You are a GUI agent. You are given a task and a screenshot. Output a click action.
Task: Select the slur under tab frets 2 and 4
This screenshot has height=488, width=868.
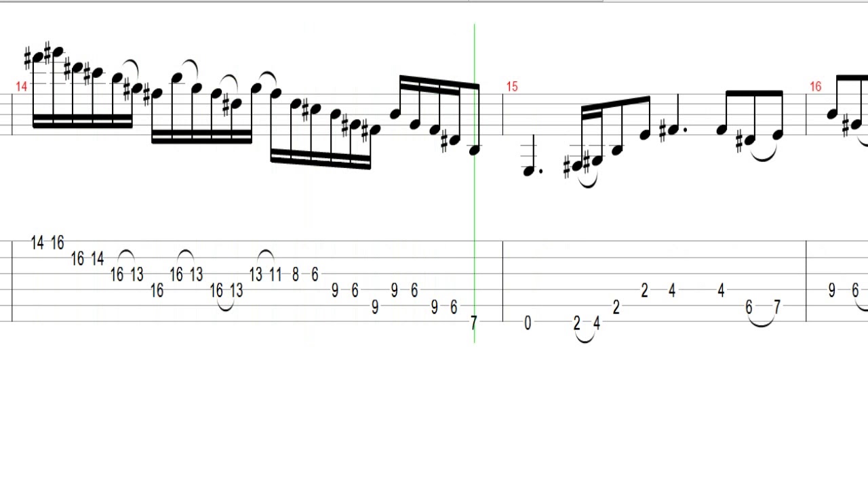pyautogui.click(x=587, y=336)
